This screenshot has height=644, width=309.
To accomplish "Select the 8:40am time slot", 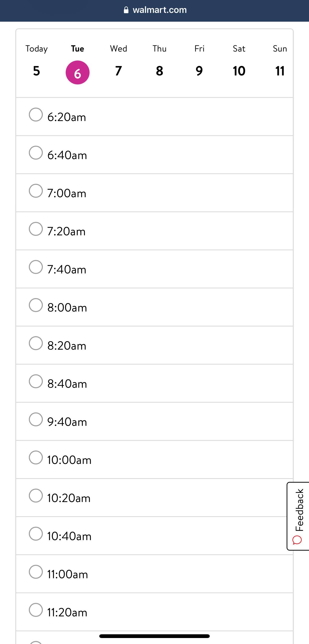I will coord(36,382).
